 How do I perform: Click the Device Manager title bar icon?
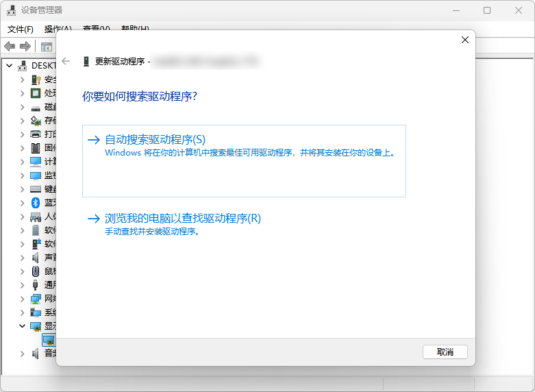[x=11, y=10]
